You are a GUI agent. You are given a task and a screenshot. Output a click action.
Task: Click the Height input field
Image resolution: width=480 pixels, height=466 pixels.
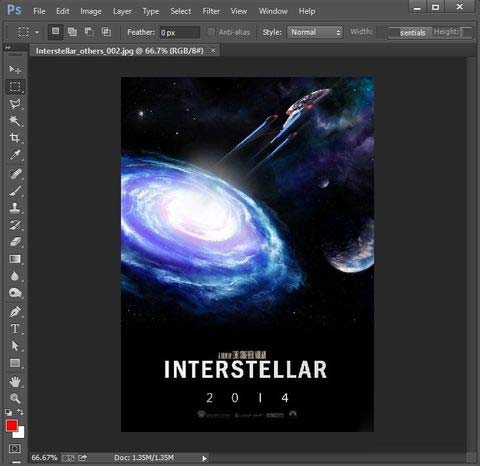click(x=467, y=32)
